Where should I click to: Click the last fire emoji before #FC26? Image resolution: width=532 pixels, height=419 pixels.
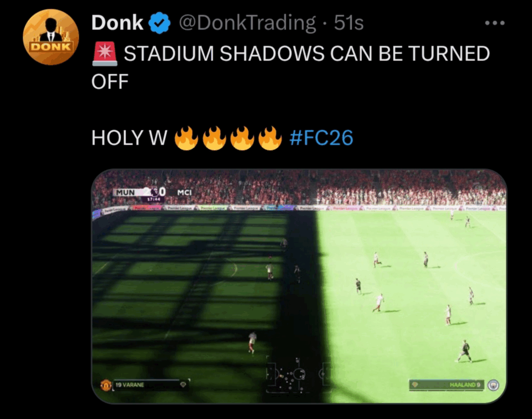[270, 138]
